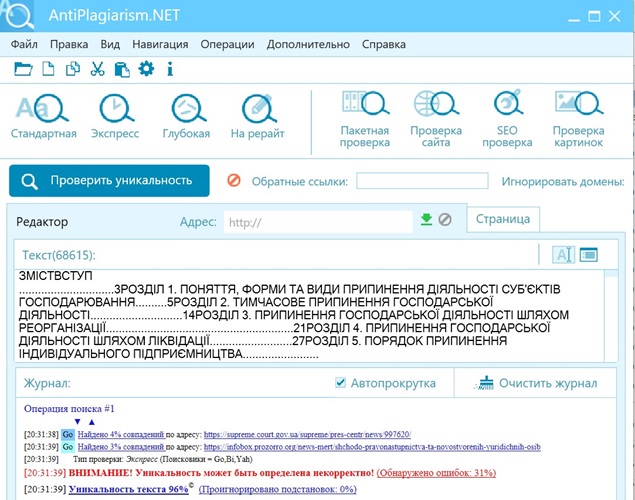Create a new document with page icon
Screen dimensions: 635x500
pos(48,68)
